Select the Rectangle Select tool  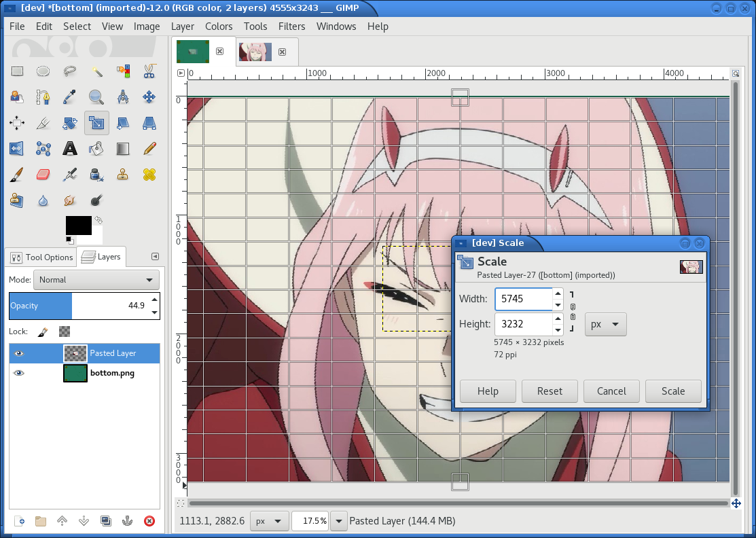[x=17, y=71]
